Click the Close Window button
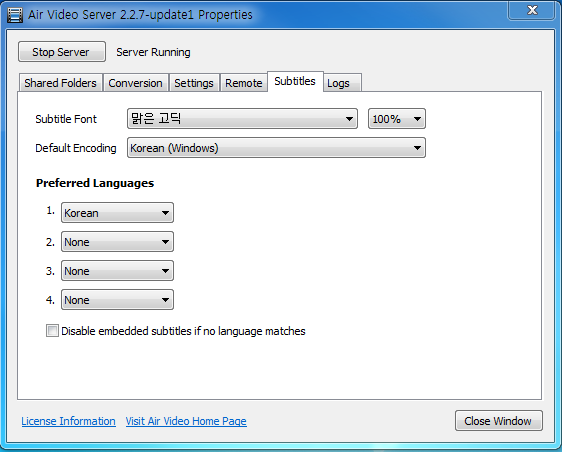This screenshot has height=452, width=562. pos(499,421)
